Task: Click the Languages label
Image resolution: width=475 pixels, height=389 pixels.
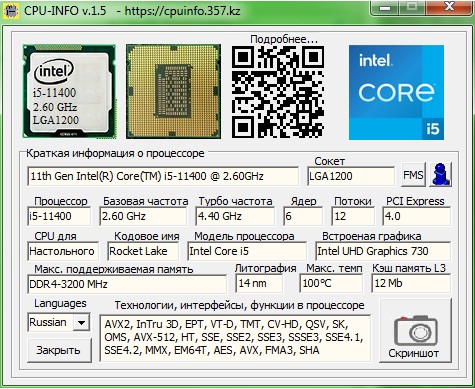Action: pyautogui.click(x=60, y=303)
